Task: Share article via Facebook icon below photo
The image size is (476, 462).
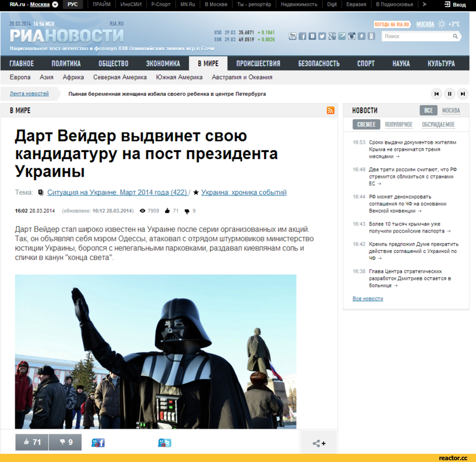Action: click(x=98, y=443)
